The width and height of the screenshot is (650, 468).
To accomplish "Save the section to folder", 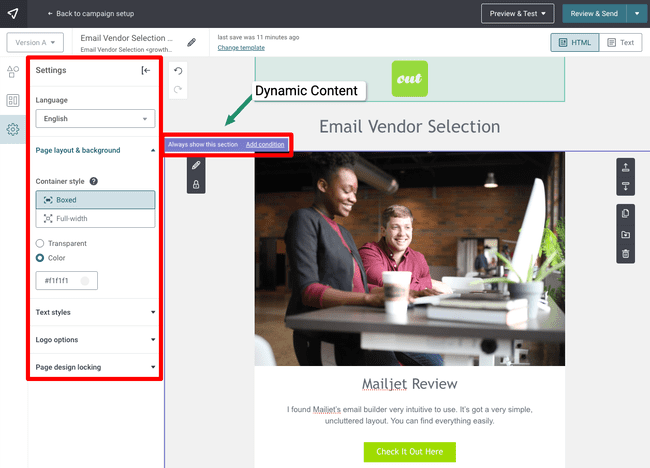I will 626,234.
